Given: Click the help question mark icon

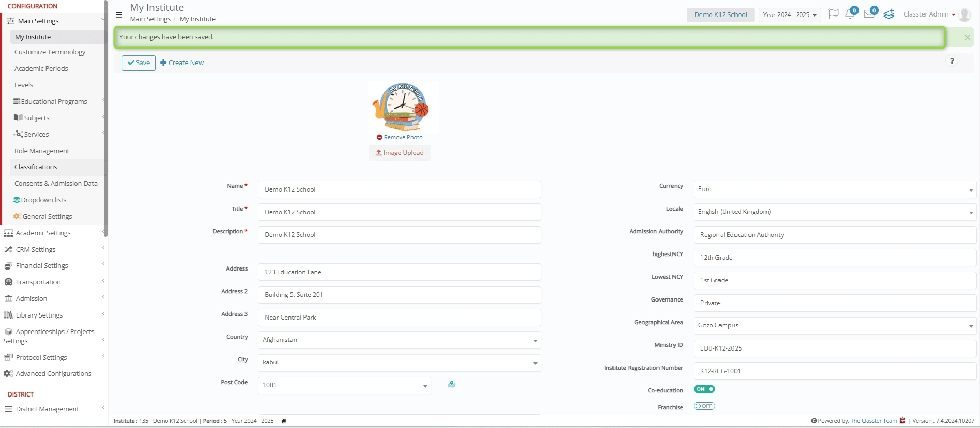Looking at the screenshot, I should pyautogui.click(x=952, y=61).
